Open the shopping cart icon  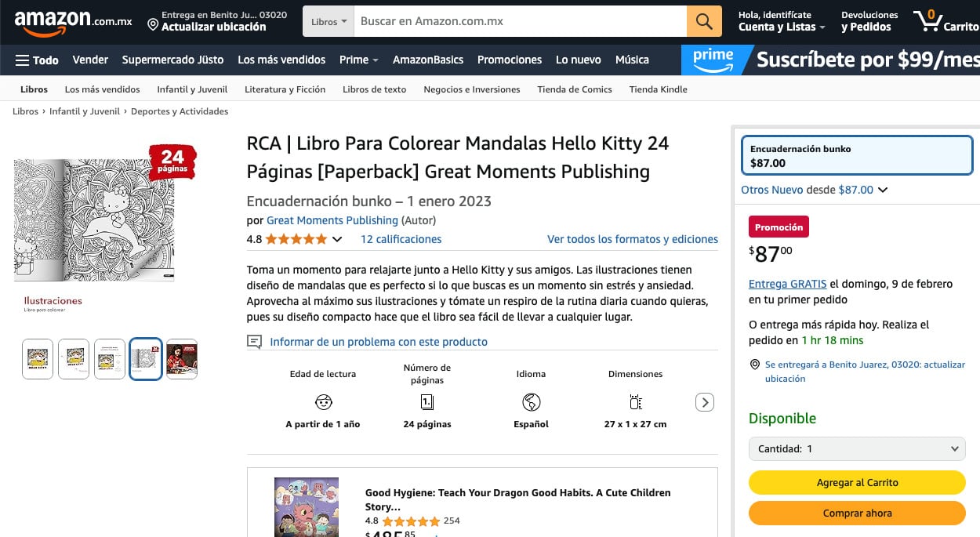[929, 21]
